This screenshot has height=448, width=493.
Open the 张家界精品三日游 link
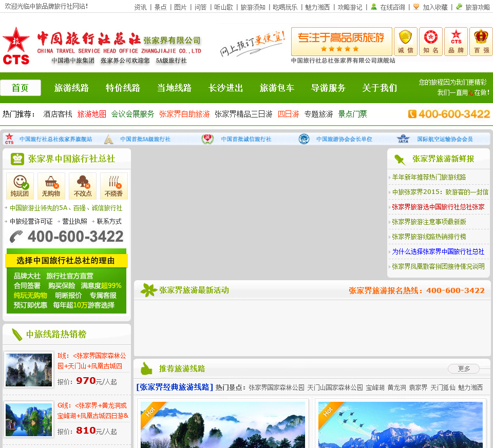243,114
